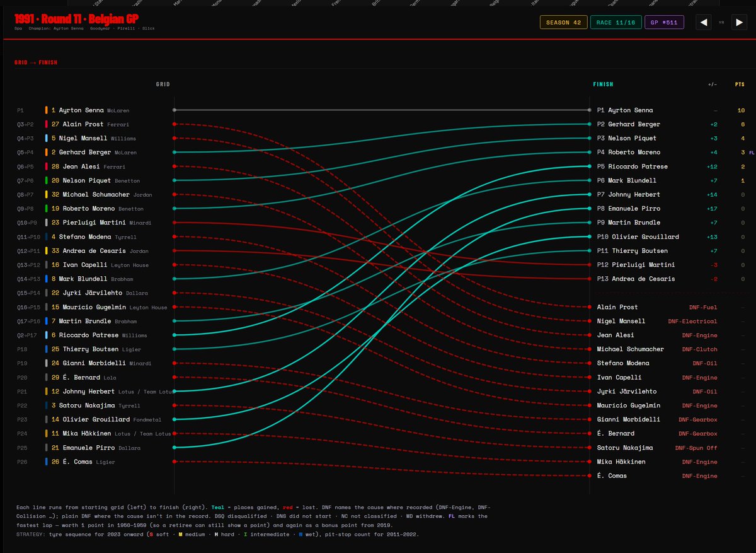Select the Q2→P17 label next to Riccardo Patrese

pyautogui.click(x=27, y=335)
